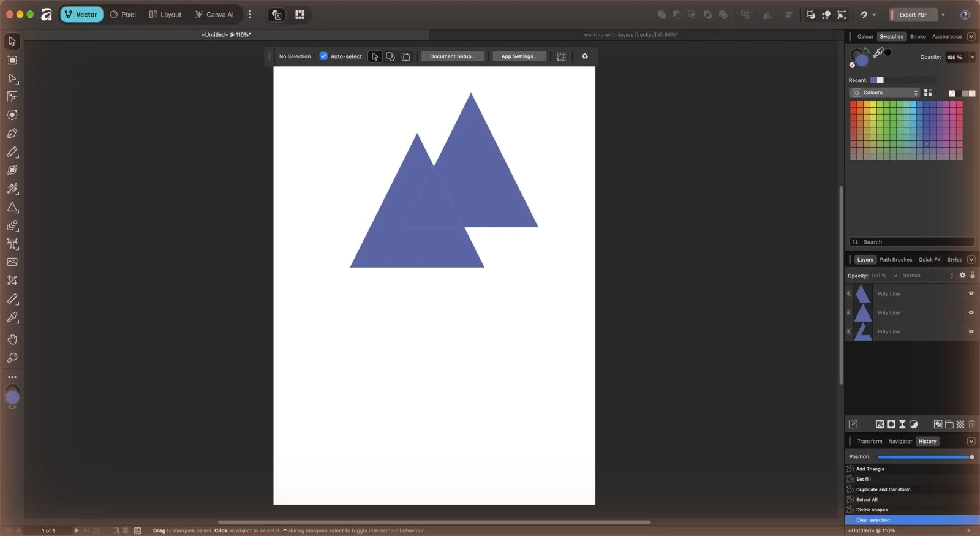Select the Pen tool

[x=12, y=134]
